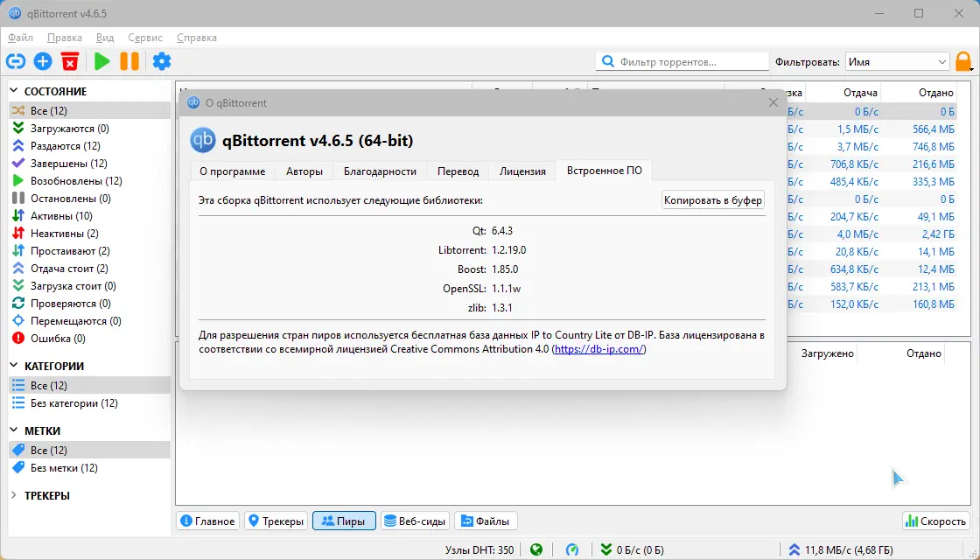
Task: Click the globe connection status icon
Action: [x=536, y=550]
